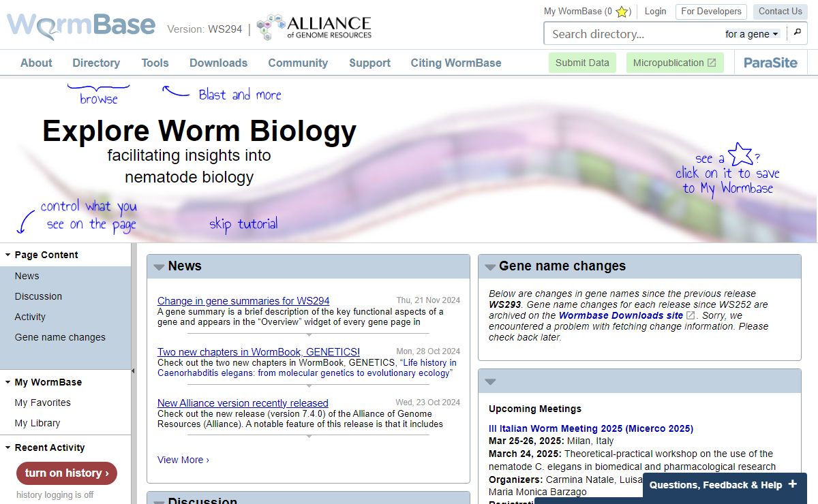Open the Wormbase Downloads site link

click(621, 315)
